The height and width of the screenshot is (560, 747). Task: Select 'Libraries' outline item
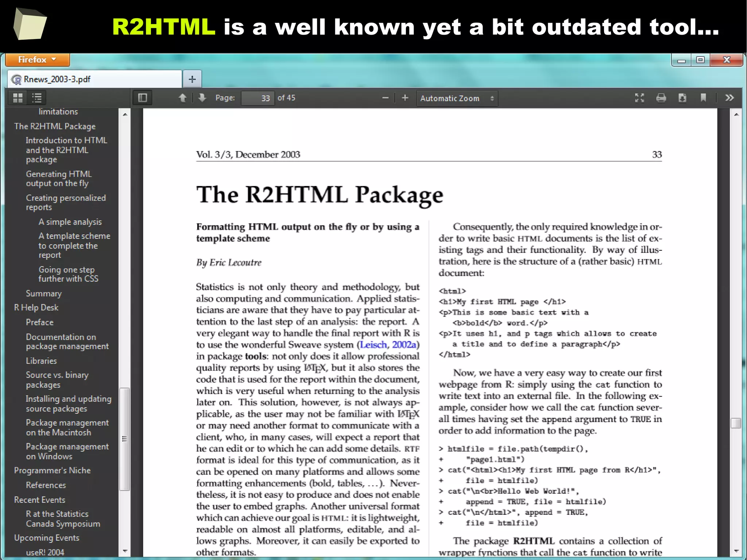coord(41,361)
